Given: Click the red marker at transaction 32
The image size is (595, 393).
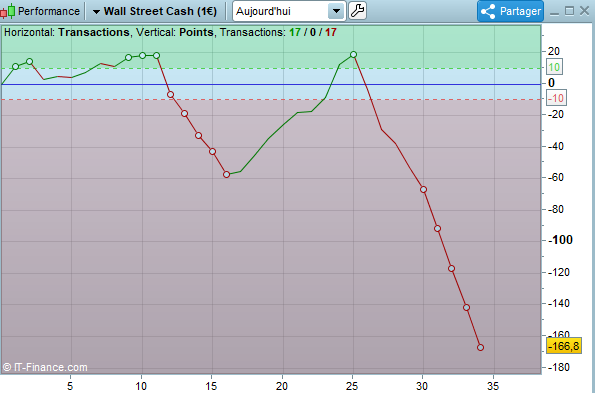Looking at the screenshot, I should 452,269.
